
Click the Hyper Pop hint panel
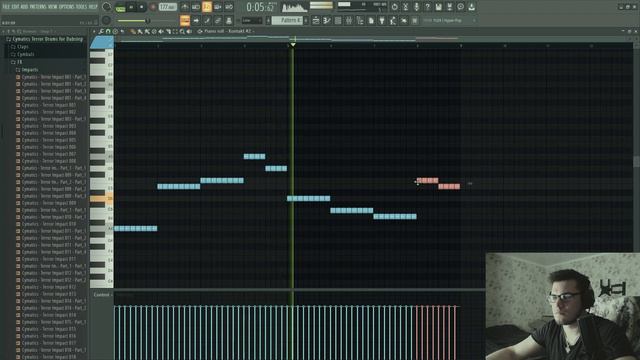[449, 20]
